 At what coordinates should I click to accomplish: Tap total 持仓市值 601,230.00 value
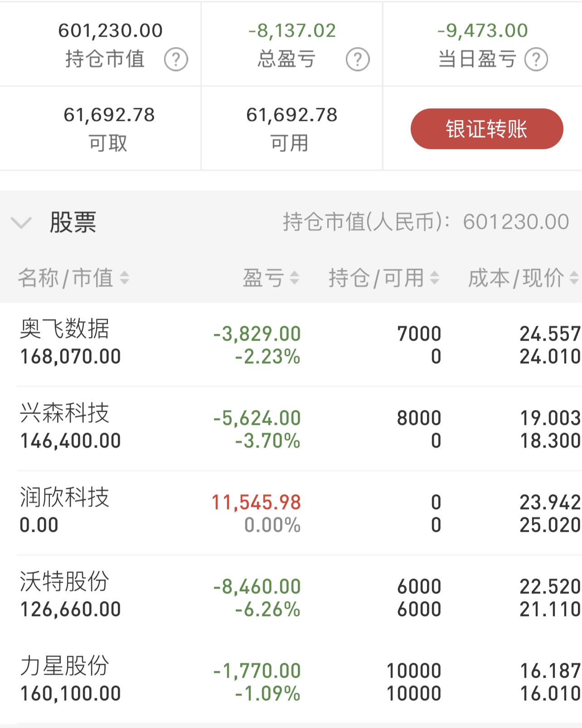point(110,31)
